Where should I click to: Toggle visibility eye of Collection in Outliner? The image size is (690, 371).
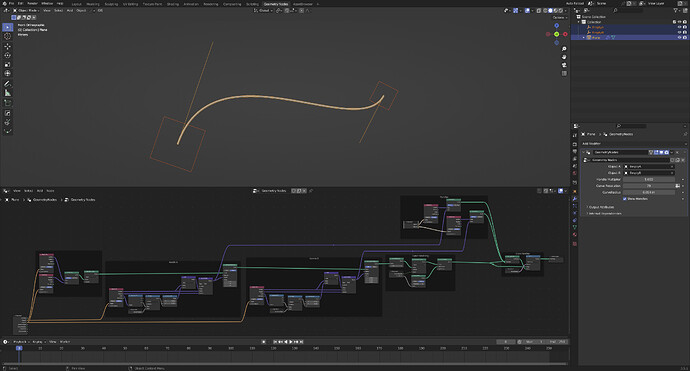tap(679, 22)
